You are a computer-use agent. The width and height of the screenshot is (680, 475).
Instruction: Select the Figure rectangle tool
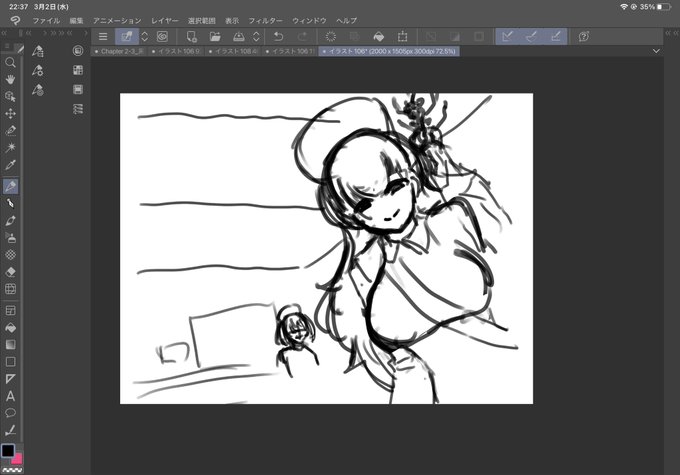coord(10,362)
